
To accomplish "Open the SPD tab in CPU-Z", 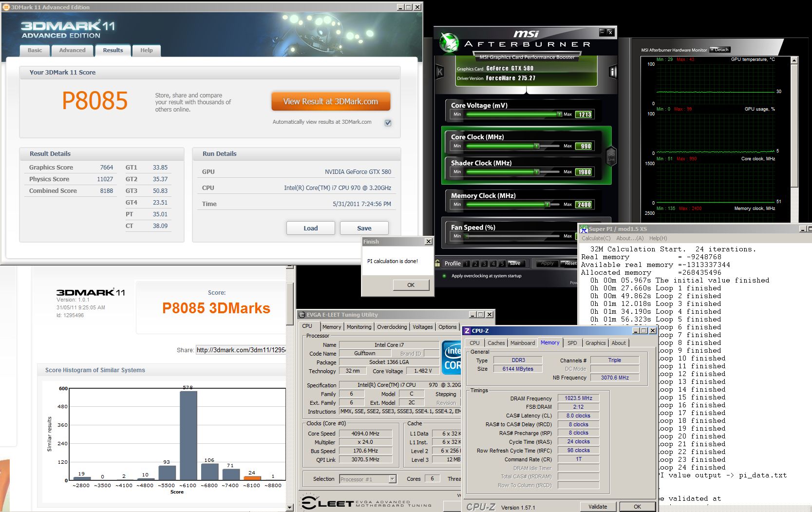I will coord(572,343).
